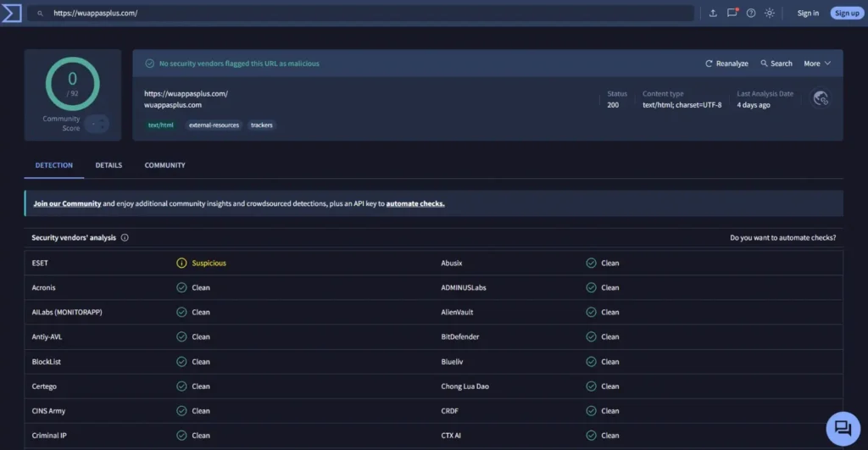Click the 0/92 detection score circle
The image size is (868, 450).
click(x=73, y=84)
